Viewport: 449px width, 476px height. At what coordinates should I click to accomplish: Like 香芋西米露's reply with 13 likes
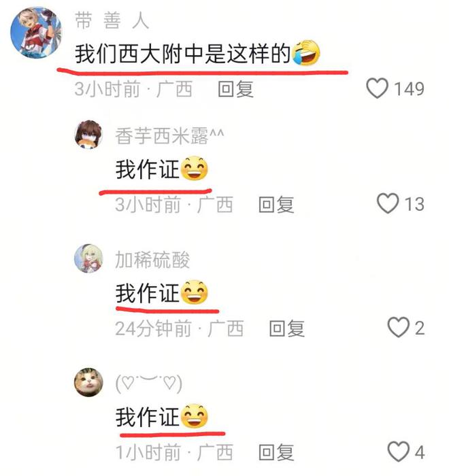pos(388,203)
